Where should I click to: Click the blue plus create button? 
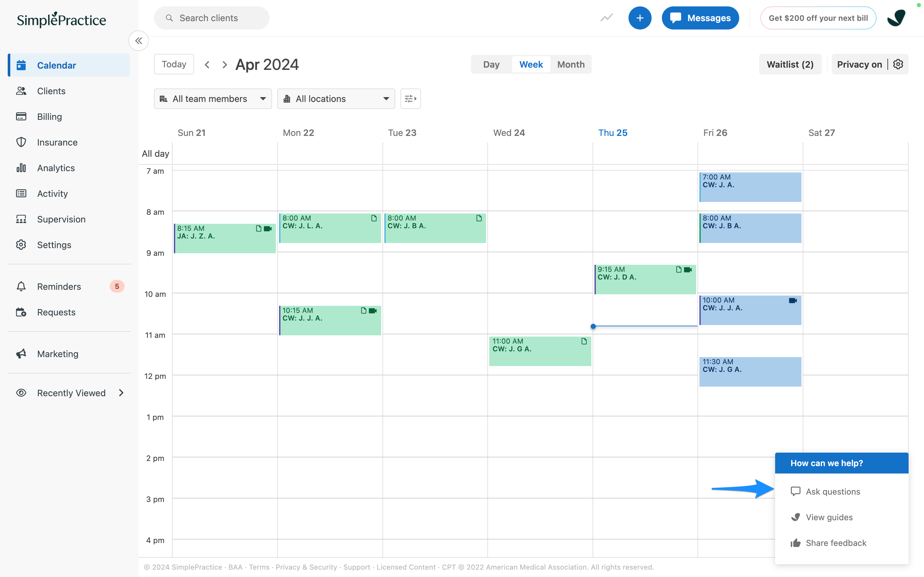coord(639,18)
